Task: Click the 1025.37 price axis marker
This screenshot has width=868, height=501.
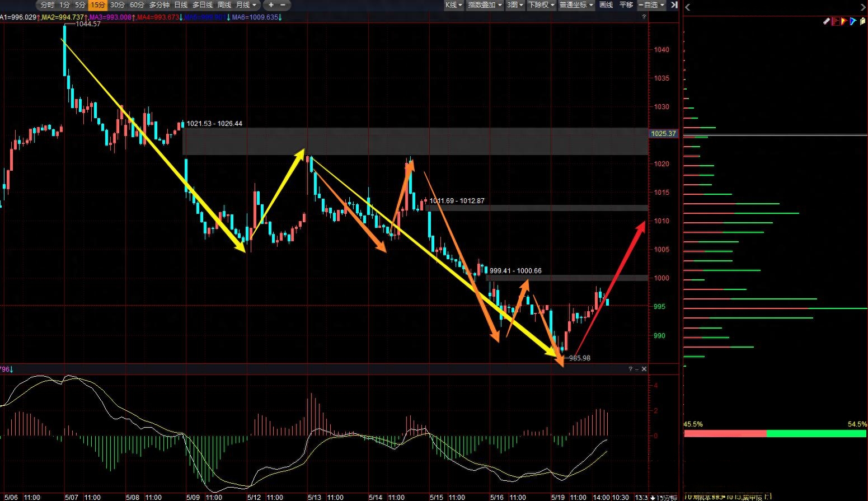Action: (x=663, y=134)
